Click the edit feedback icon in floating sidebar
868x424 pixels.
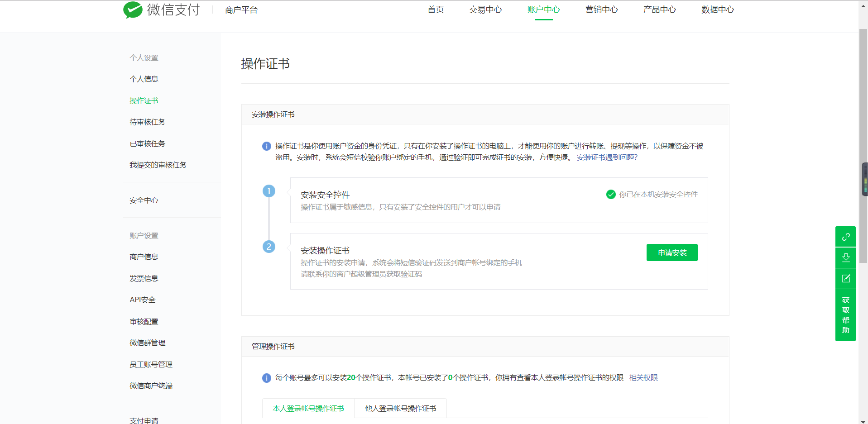tap(845, 278)
